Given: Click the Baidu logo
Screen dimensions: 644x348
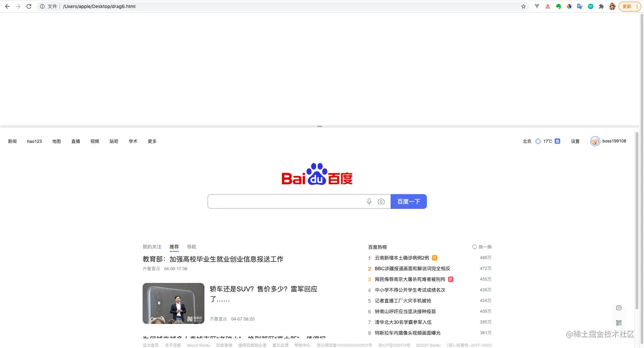Looking at the screenshot, I should point(317,174).
